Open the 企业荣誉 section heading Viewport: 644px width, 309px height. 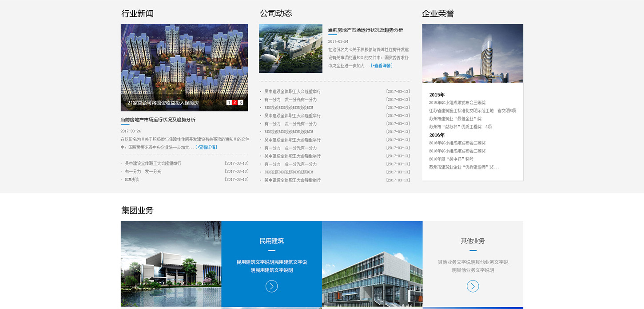click(437, 14)
